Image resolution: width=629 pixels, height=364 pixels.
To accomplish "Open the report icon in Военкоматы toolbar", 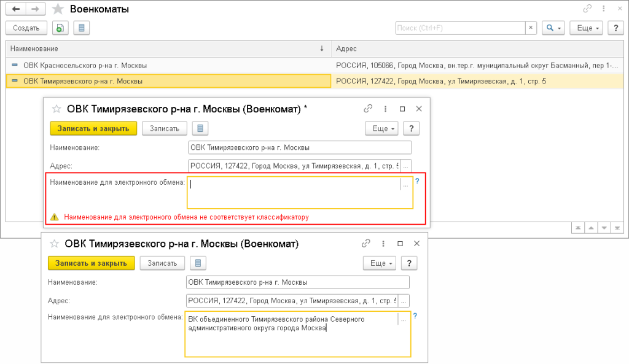I will click(x=82, y=28).
